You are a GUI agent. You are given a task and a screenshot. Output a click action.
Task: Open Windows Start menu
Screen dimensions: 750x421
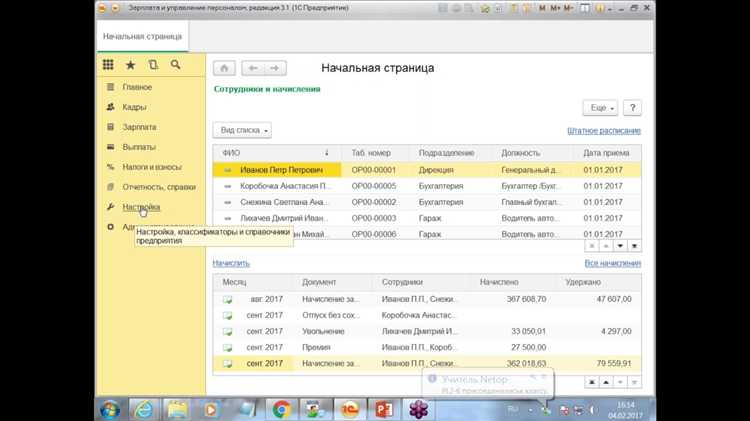pyautogui.click(x=110, y=410)
